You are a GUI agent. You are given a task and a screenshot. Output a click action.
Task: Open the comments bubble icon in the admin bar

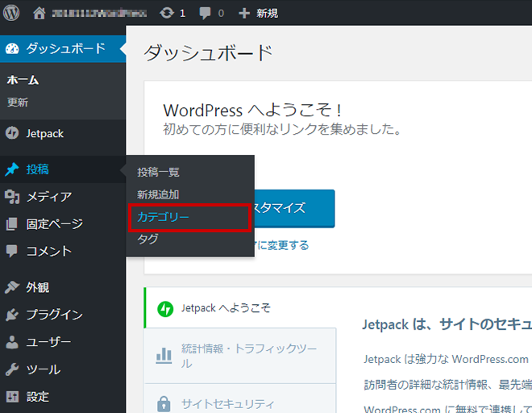(x=206, y=13)
